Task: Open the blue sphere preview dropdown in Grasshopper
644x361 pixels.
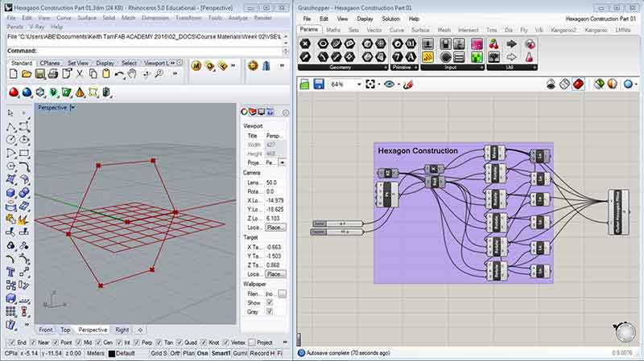Action: [636, 84]
